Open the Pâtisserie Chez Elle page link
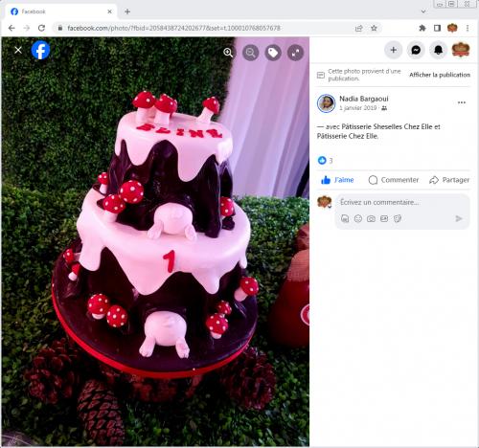This screenshot has width=479, height=448. tap(348, 136)
